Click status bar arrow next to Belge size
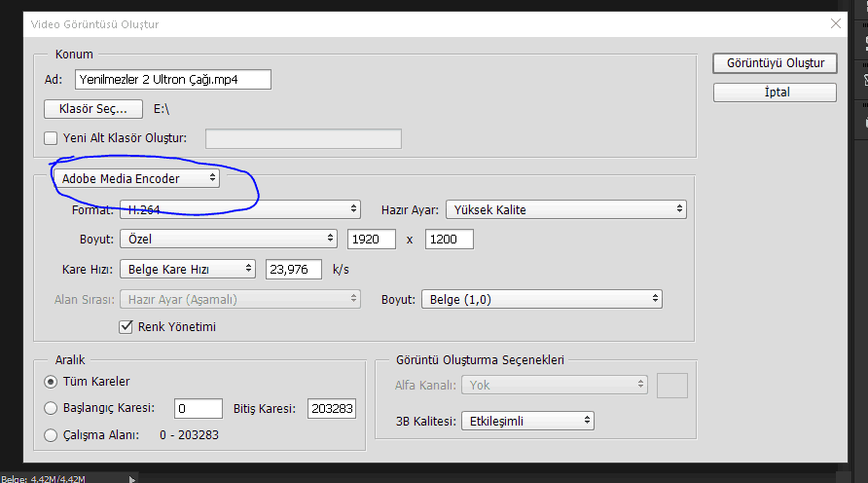868x483 pixels. (x=131, y=479)
